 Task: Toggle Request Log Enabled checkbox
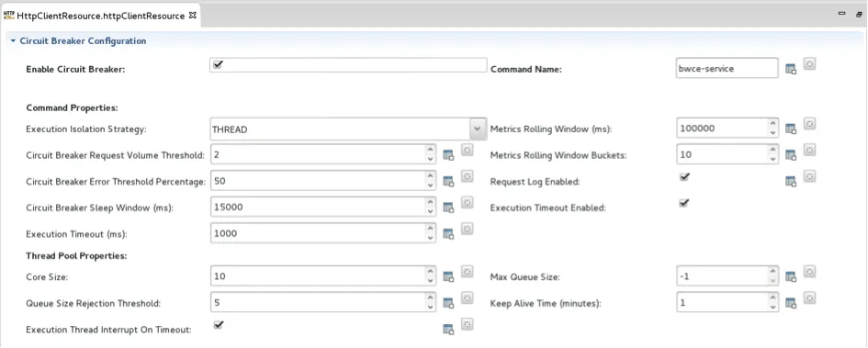tap(684, 176)
